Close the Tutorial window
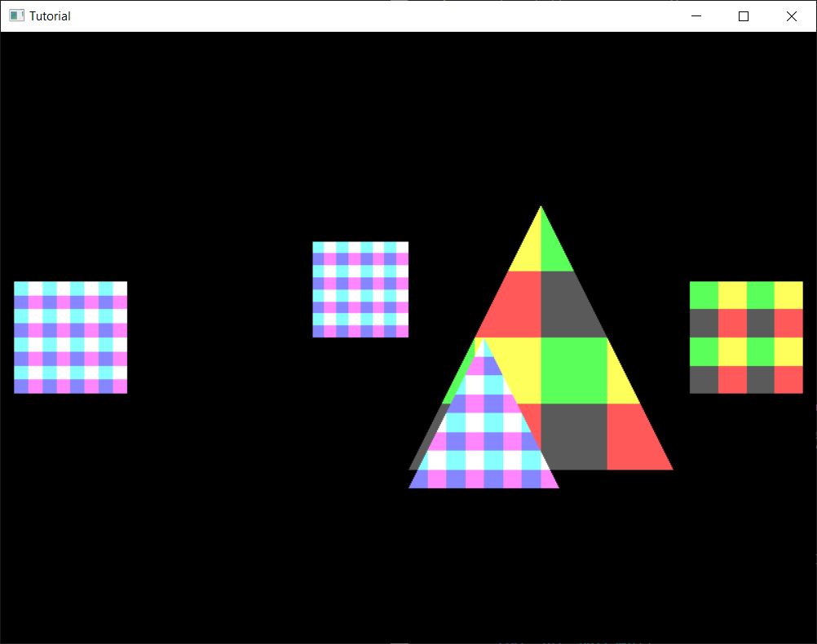Image resolution: width=817 pixels, height=644 pixels. (791, 15)
